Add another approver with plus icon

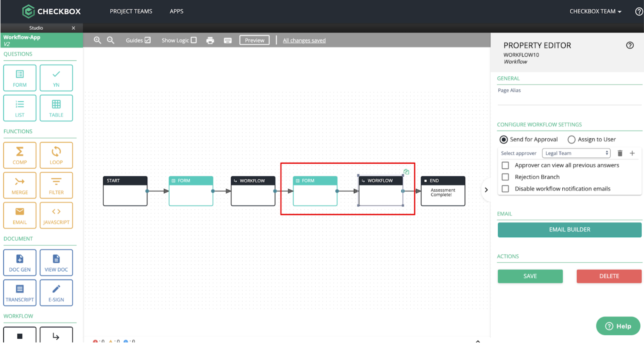click(632, 153)
